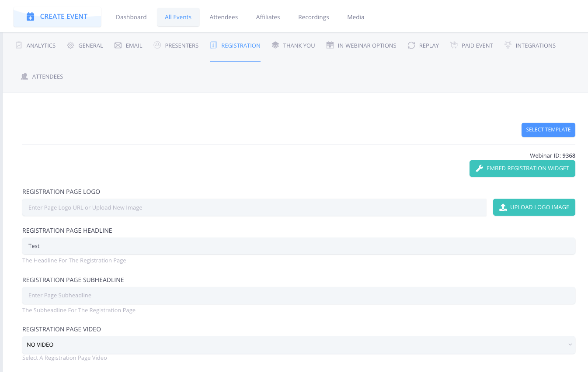Click the Attendees user icon in sub-tabs

24,76
